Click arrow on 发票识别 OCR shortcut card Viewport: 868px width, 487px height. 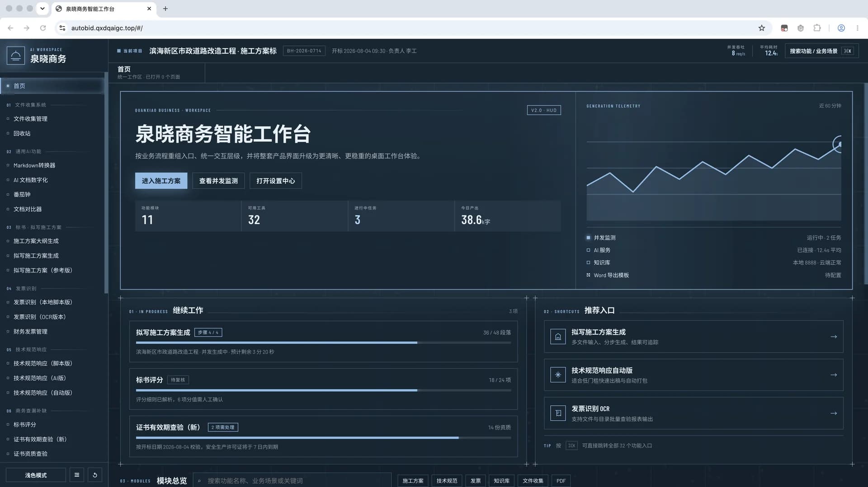(x=834, y=413)
